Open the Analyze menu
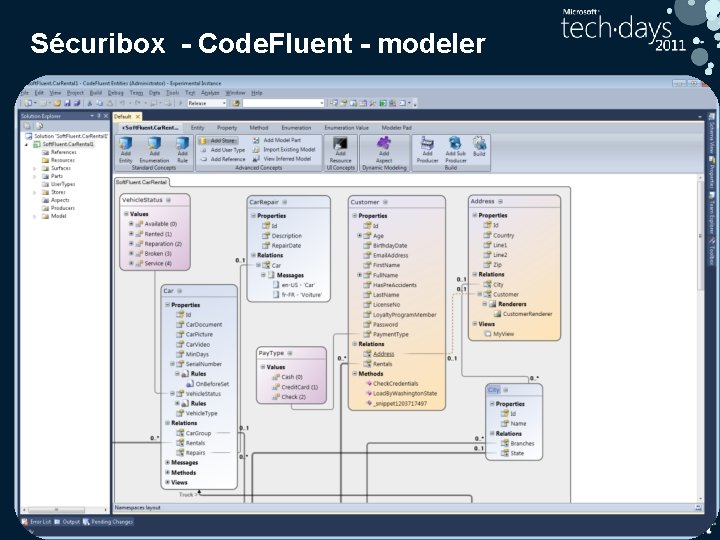Image resolution: width=720 pixels, height=540 pixels. tap(210, 93)
